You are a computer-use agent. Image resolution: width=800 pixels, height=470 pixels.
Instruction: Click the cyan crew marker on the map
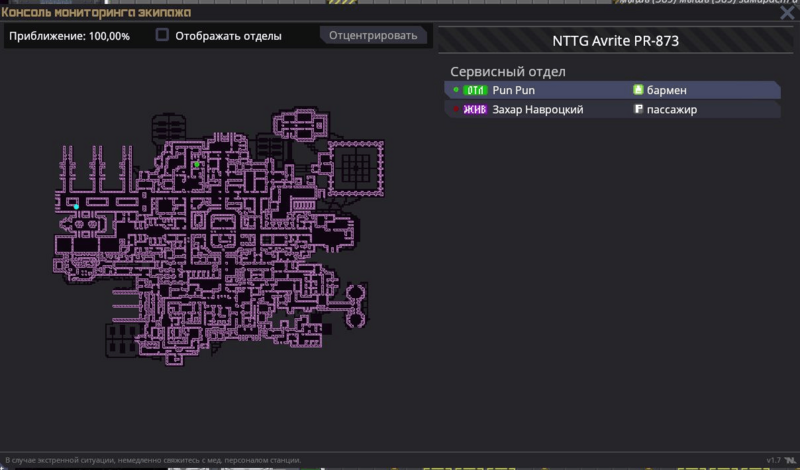[x=76, y=206]
